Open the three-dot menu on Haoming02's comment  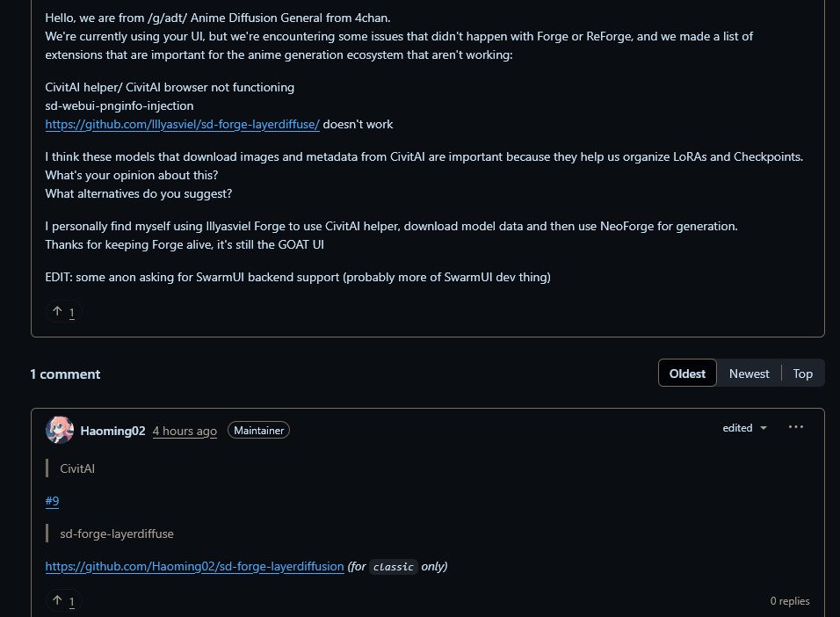(795, 427)
